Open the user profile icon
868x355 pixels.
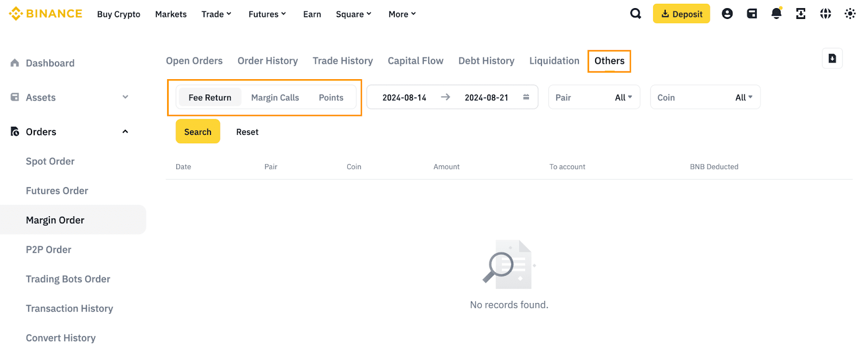click(x=727, y=14)
